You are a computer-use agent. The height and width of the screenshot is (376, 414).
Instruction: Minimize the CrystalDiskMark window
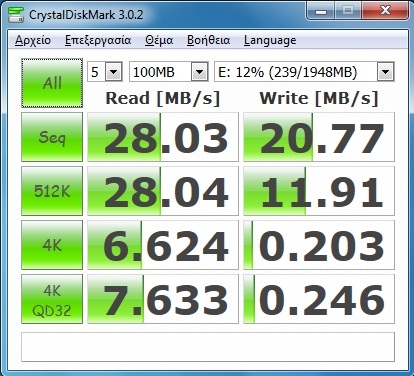[321, 11]
